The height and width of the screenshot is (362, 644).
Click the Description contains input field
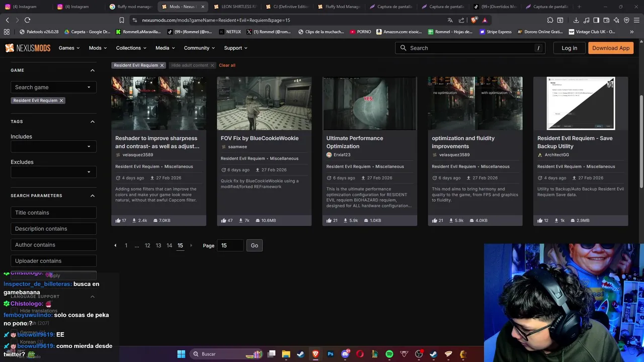coord(53,229)
